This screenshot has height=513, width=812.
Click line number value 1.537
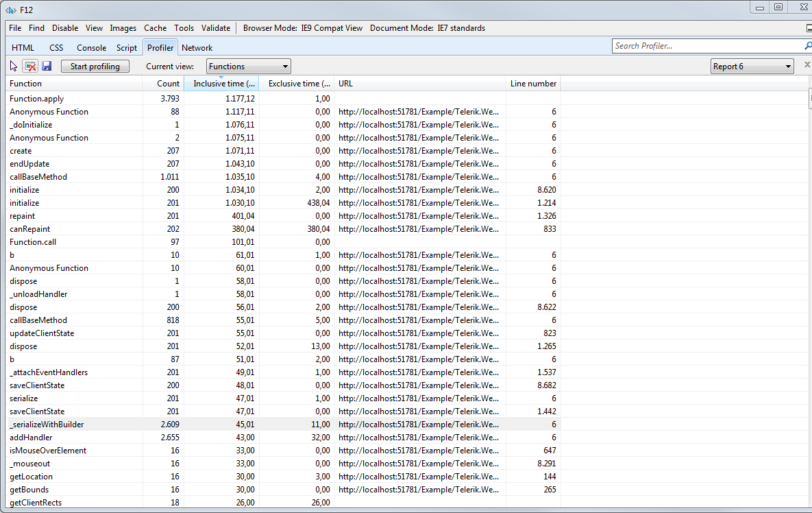coord(547,372)
